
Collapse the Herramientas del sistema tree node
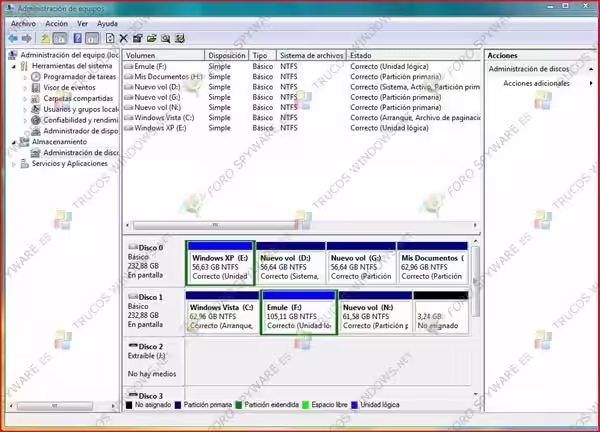click(14, 66)
